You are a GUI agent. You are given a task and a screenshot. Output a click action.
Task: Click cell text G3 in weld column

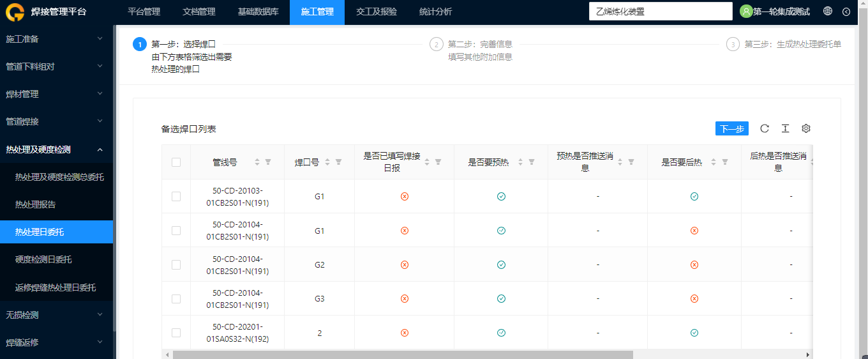pyautogui.click(x=320, y=298)
